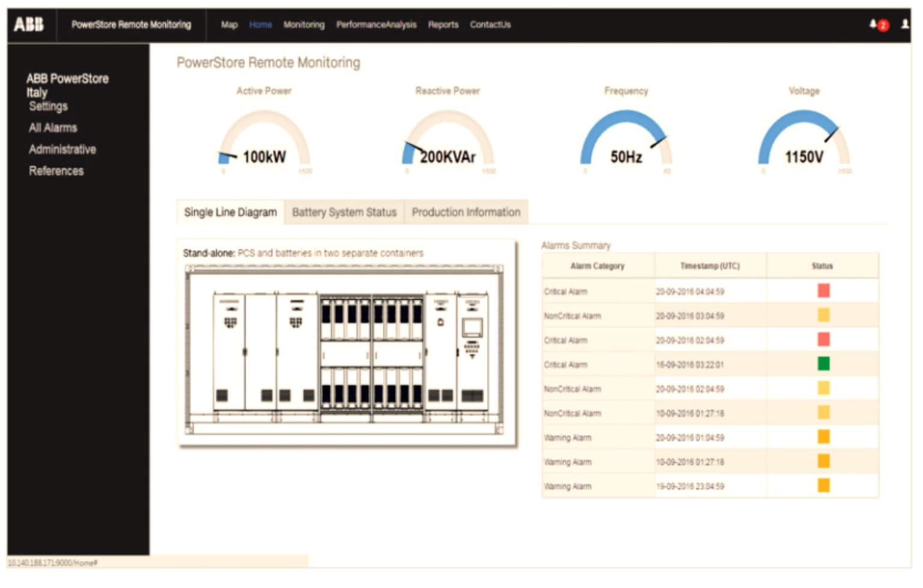Switch to Battery System Status tab
The height and width of the screenshot is (588, 923).
pyautogui.click(x=344, y=212)
